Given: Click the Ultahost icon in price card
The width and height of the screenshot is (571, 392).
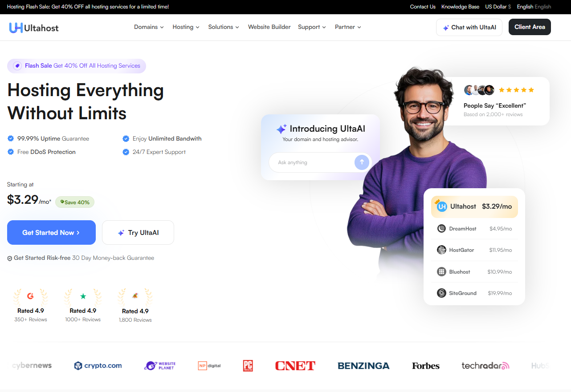Looking at the screenshot, I should [441, 206].
